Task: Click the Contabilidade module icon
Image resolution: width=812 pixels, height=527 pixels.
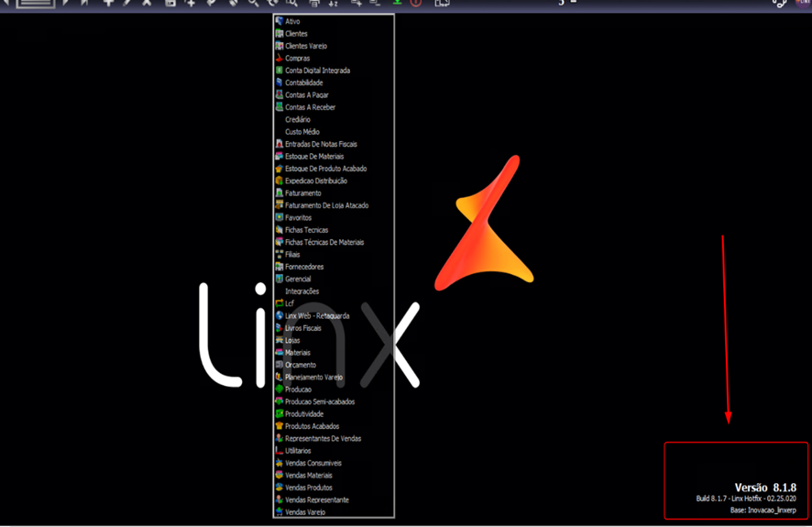Action: click(280, 82)
